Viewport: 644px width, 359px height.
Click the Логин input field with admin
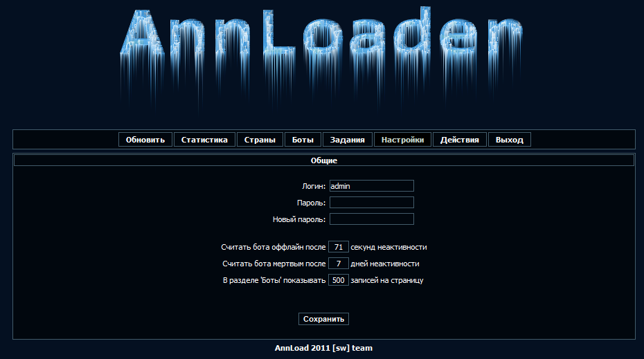[x=372, y=186]
